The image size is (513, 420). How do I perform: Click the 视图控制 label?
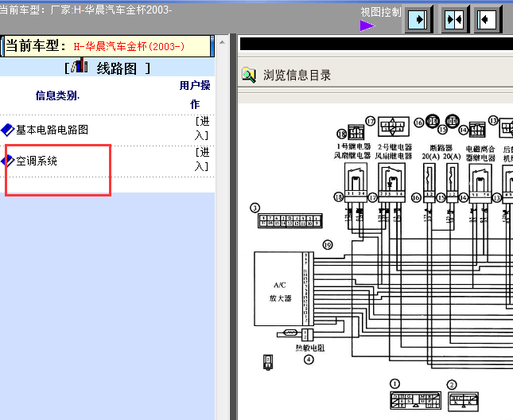pyautogui.click(x=381, y=12)
